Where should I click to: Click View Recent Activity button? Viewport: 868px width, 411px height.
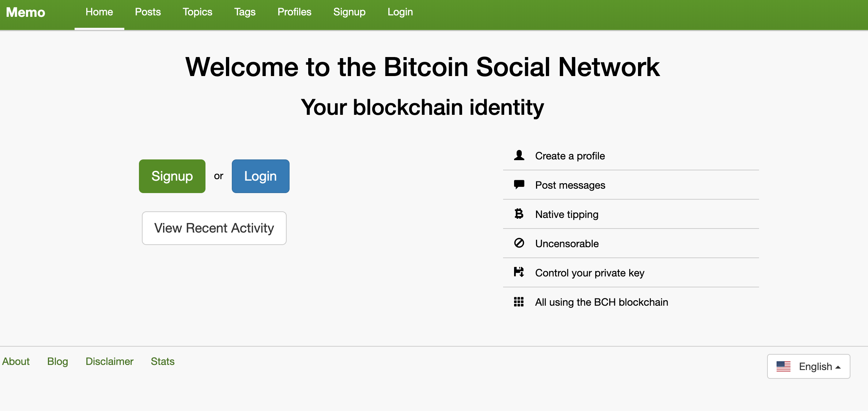click(214, 228)
